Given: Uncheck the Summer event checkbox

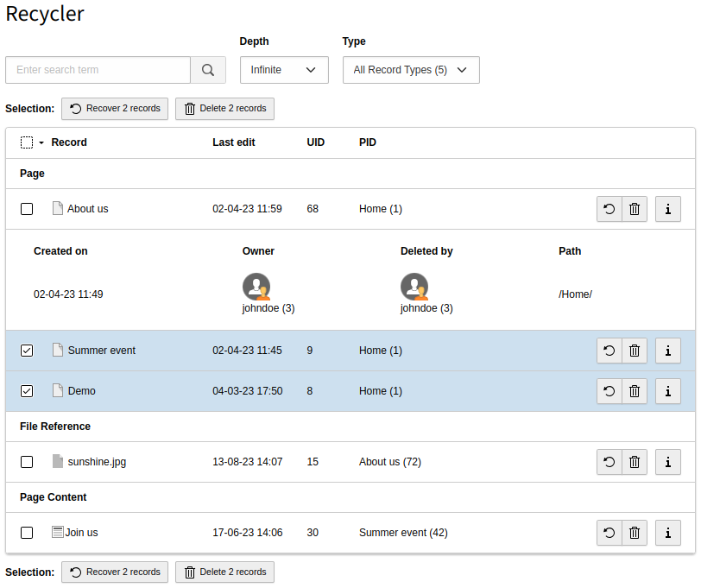Looking at the screenshot, I should [27, 351].
